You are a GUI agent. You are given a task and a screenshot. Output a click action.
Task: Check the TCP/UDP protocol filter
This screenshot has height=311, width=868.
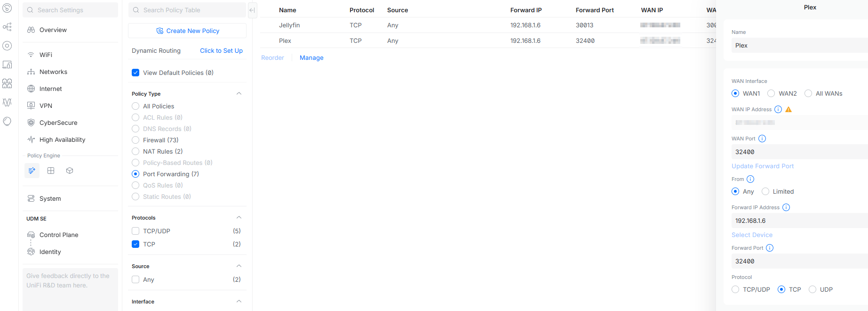click(135, 231)
